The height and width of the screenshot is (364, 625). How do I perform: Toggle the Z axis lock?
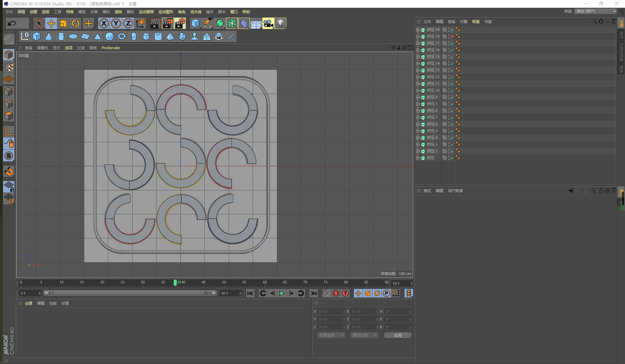coord(128,23)
